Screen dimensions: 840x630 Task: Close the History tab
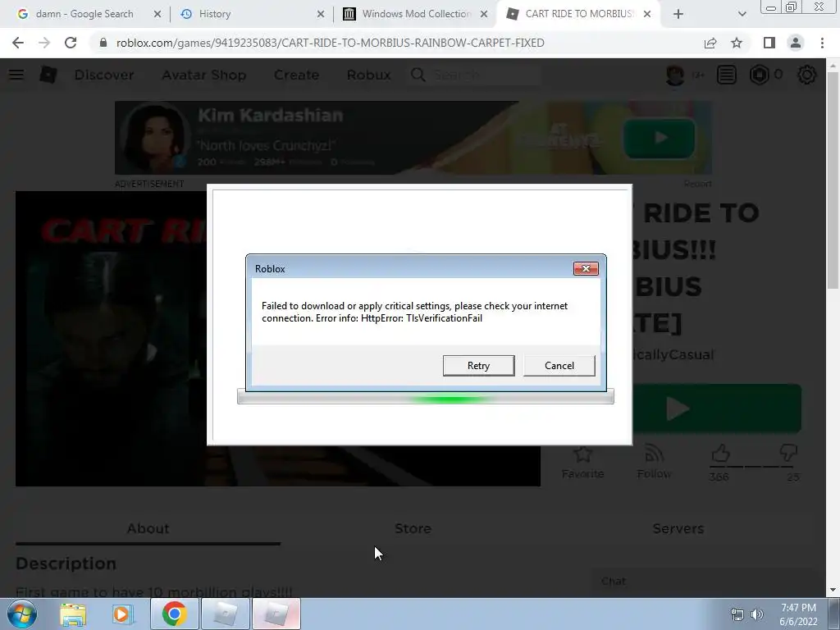coord(321,15)
